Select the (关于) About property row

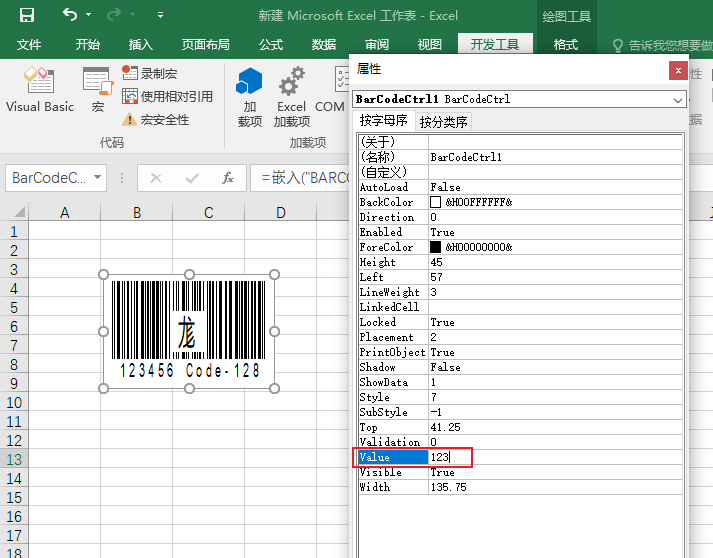521,142
